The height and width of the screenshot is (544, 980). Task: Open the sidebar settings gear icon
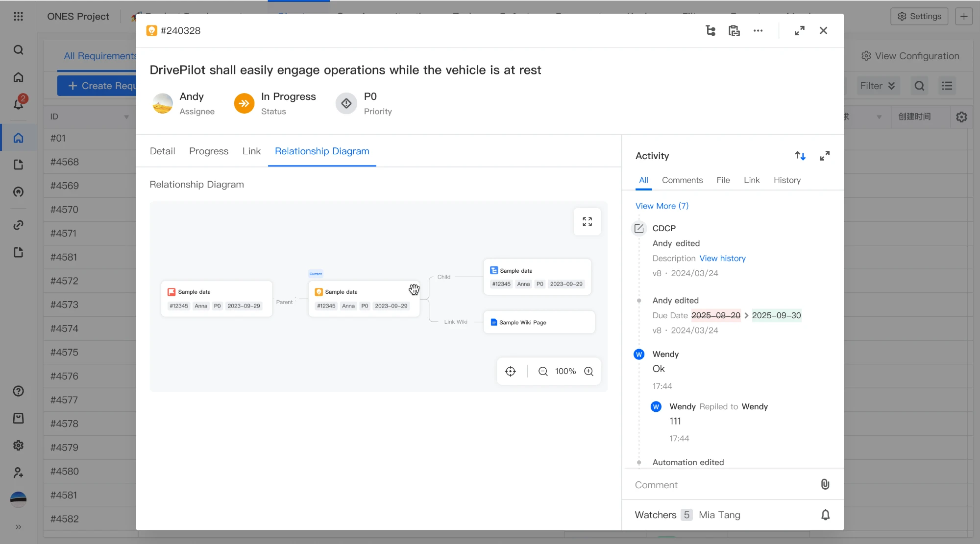click(x=18, y=446)
